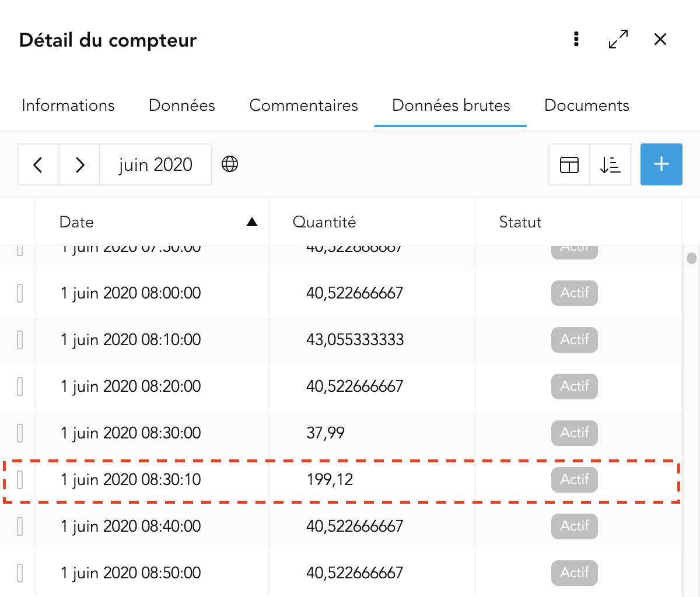Check the 08:20:00 row checkbox
The width and height of the screenshot is (700, 597).
[x=20, y=386]
